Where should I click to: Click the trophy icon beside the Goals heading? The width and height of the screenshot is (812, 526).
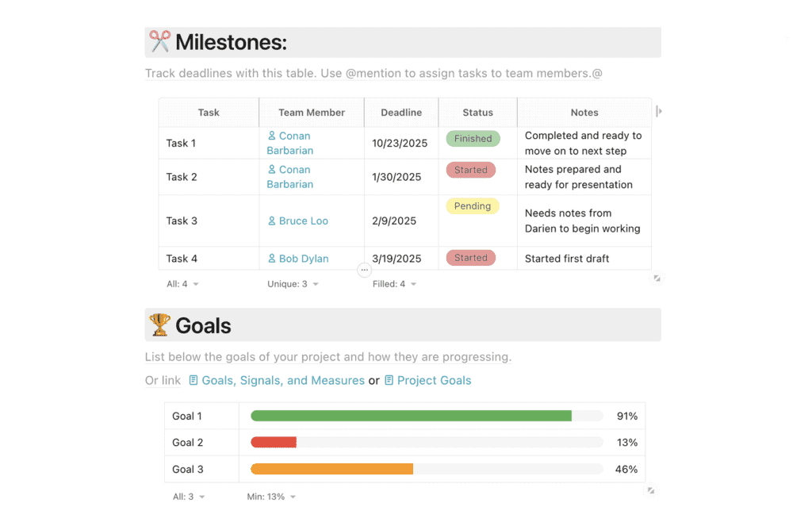[x=159, y=324]
